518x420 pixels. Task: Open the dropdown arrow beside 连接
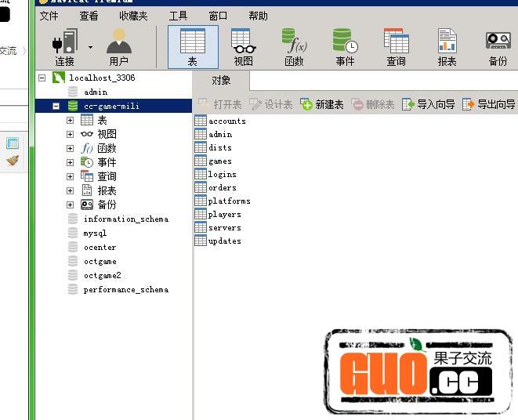click(90, 48)
